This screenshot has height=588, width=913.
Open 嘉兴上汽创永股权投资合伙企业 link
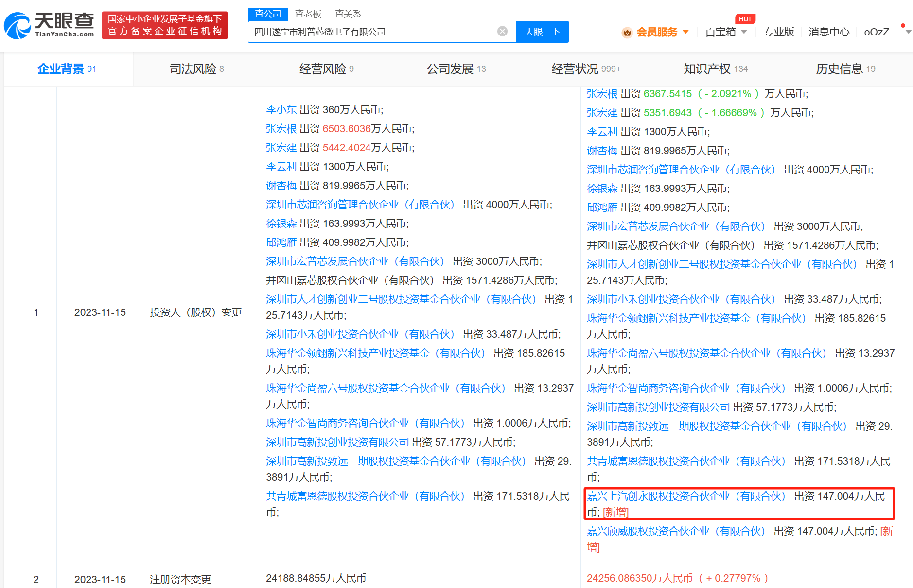coord(685,496)
